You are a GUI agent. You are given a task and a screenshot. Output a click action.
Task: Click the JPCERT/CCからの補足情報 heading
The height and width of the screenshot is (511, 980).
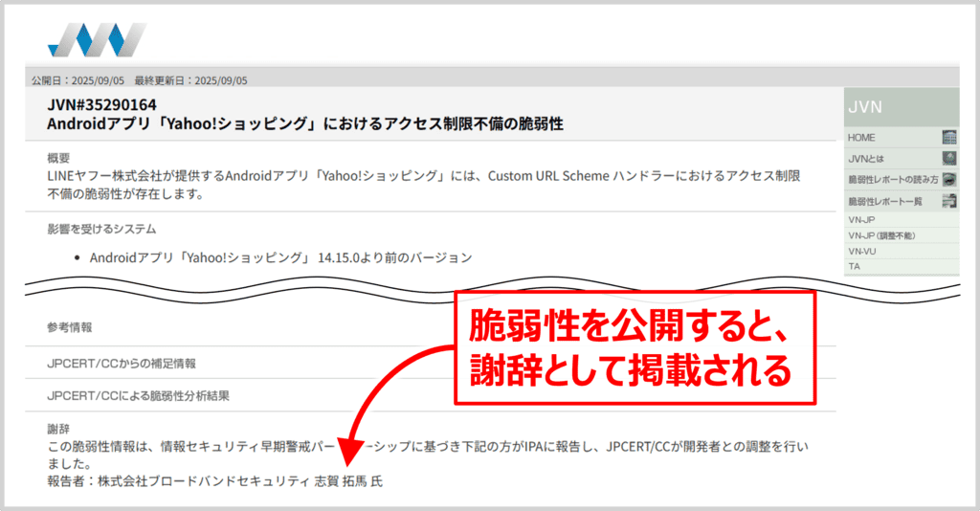[x=122, y=364]
